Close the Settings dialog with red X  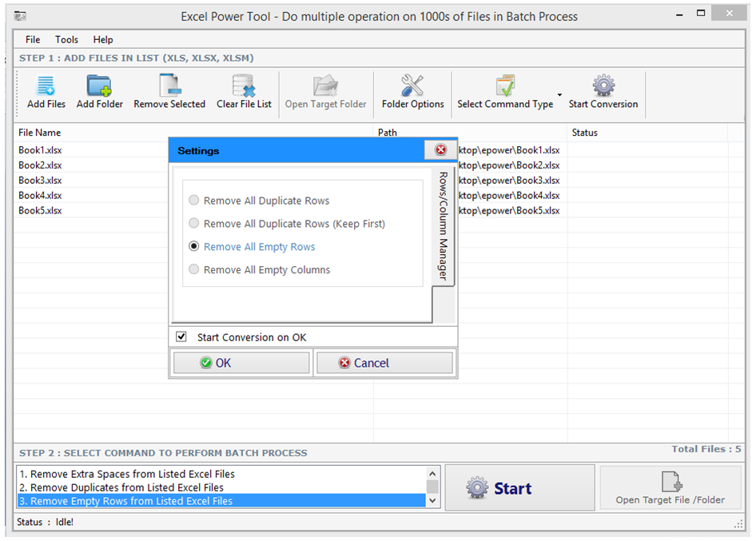[x=440, y=149]
